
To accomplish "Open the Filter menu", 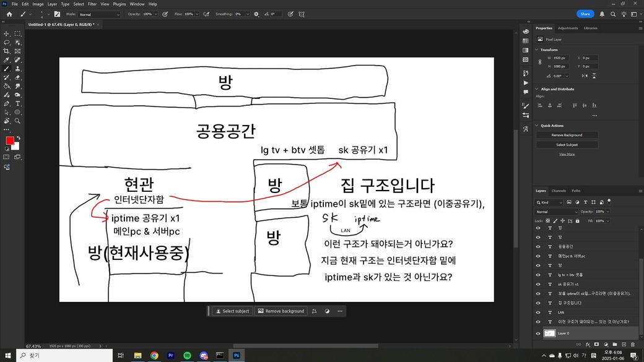I will 92,4.
